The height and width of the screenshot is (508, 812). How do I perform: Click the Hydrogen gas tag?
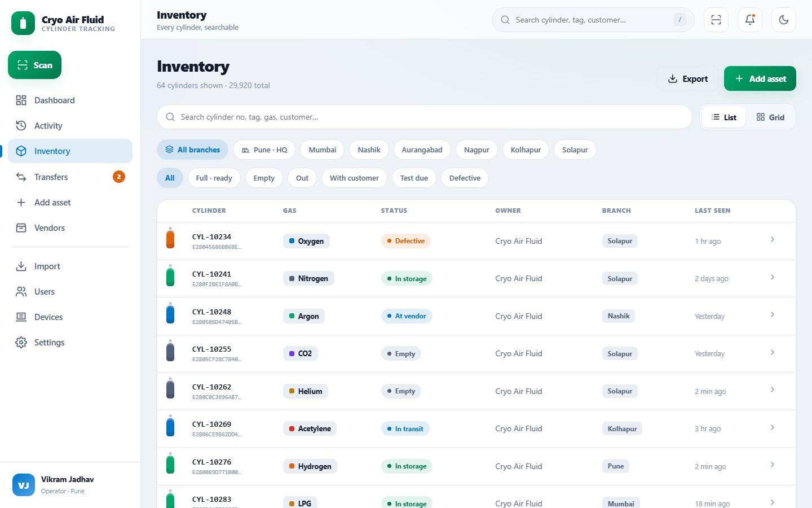[310, 466]
